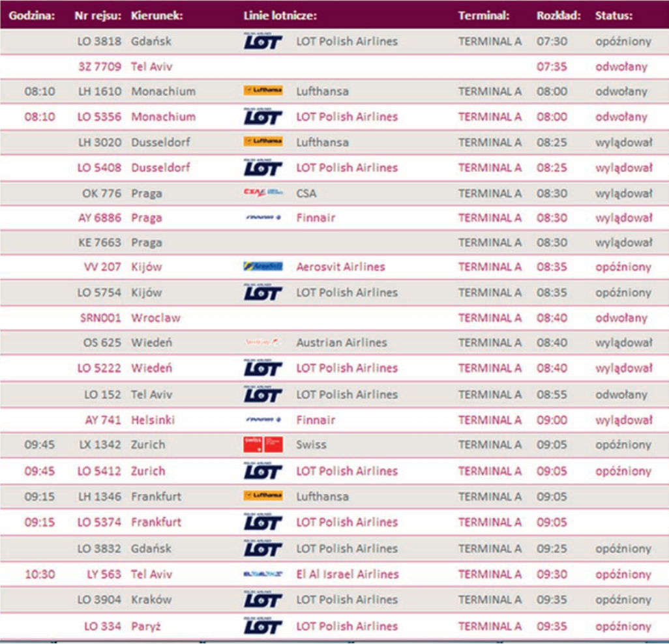Sort by the Godzina column header

[x=31, y=16]
